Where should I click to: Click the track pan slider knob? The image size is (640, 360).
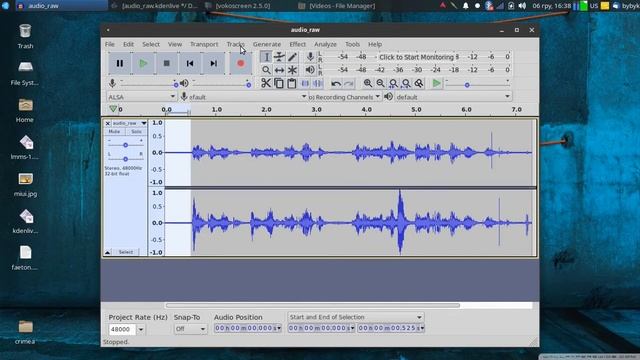tap(126, 159)
